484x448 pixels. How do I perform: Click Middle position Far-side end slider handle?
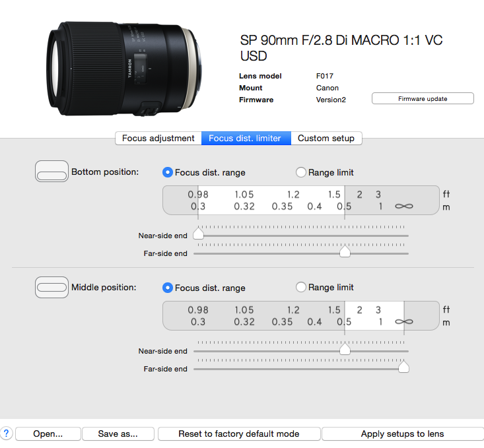pos(403,367)
